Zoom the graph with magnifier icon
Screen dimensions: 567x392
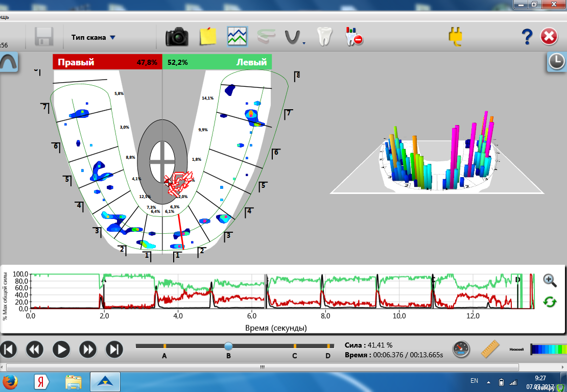550,280
